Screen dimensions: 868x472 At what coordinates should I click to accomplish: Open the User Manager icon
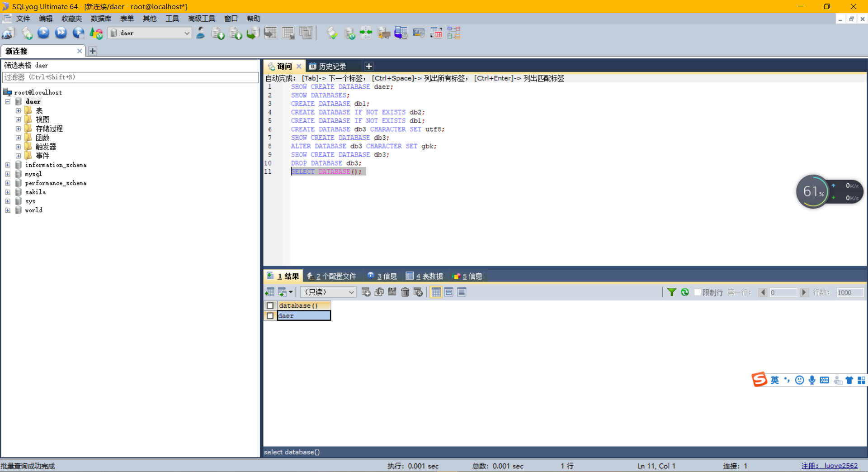(201, 33)
